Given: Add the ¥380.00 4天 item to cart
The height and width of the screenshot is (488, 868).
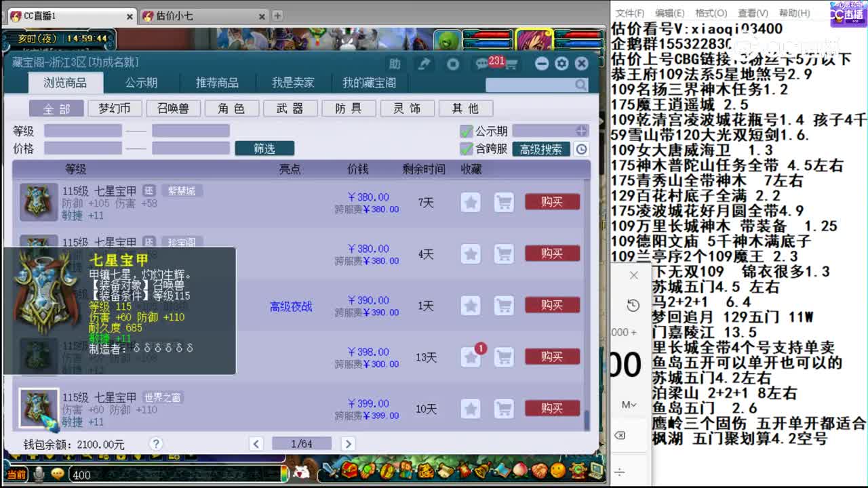Looking at the screenshot, I should pyautogui.click(x=504, y=254).
